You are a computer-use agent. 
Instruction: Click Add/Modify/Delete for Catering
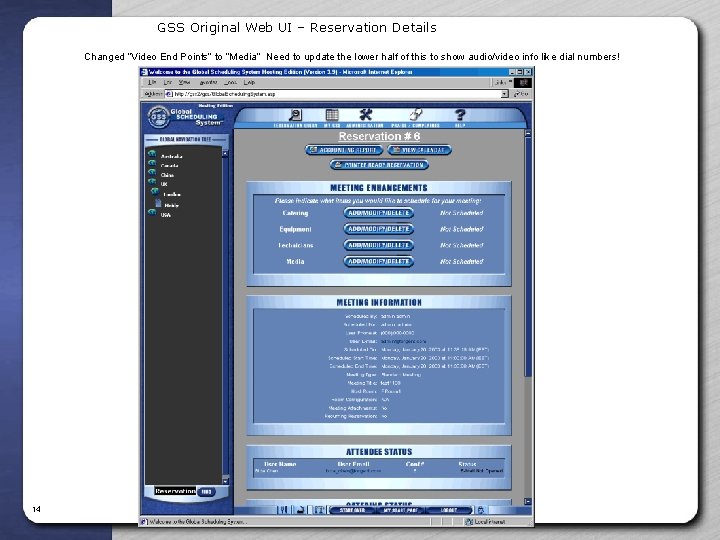pyautogui.click(x=379, y=213)
